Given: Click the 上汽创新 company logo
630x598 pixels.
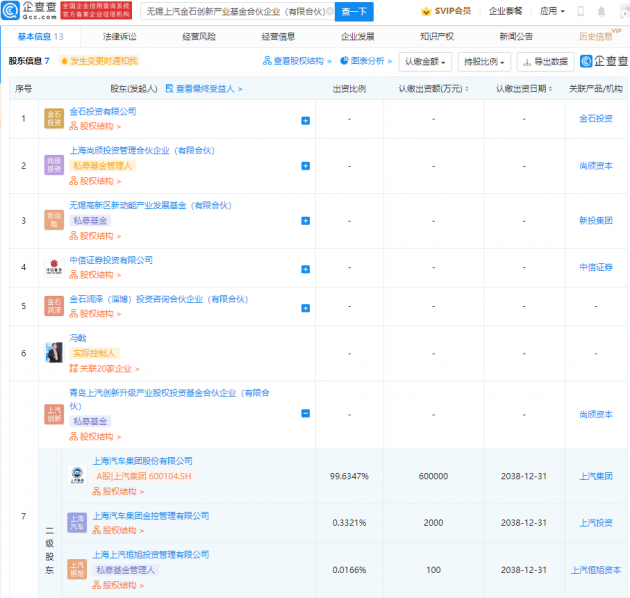Looking at the screenshot, I should coord(54,414).
